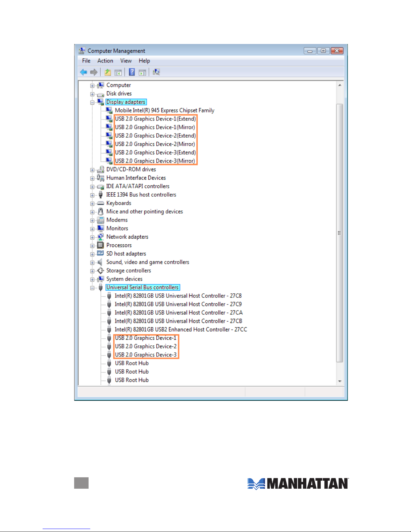411x532 pixels.
Task: Click the Disk drives icon
Action: click(100, 94)
